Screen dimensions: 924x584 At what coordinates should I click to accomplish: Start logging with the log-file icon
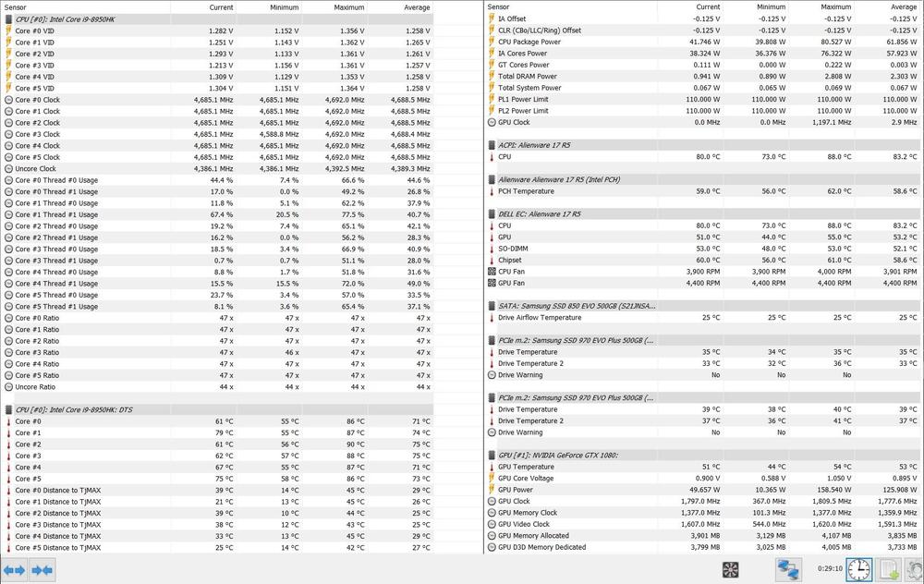[888, 569]
